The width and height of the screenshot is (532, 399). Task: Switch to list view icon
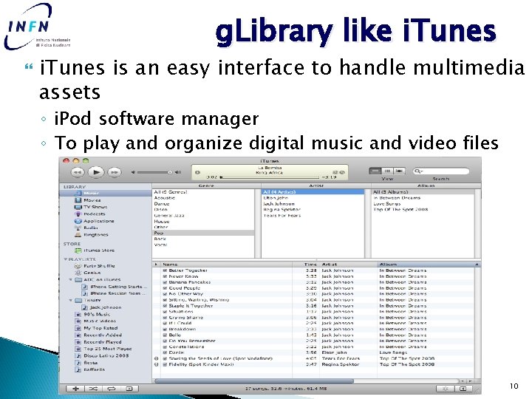point(375,171)
